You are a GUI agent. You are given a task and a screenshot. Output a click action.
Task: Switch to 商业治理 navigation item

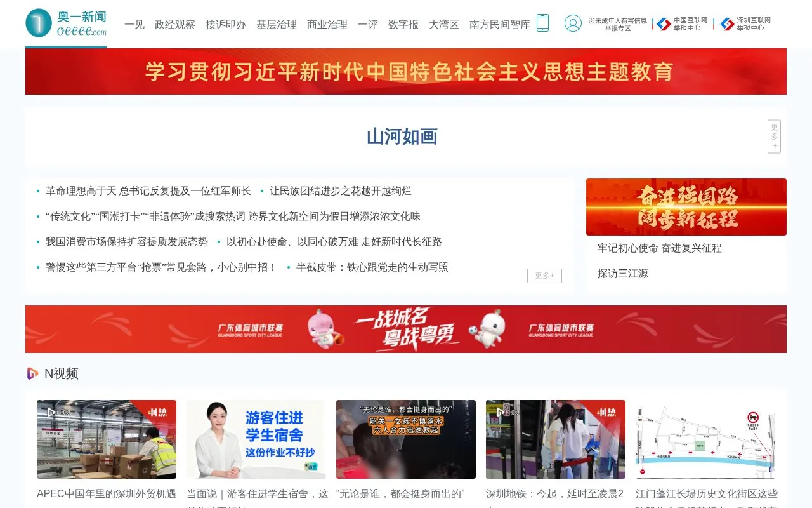[327, 24]
